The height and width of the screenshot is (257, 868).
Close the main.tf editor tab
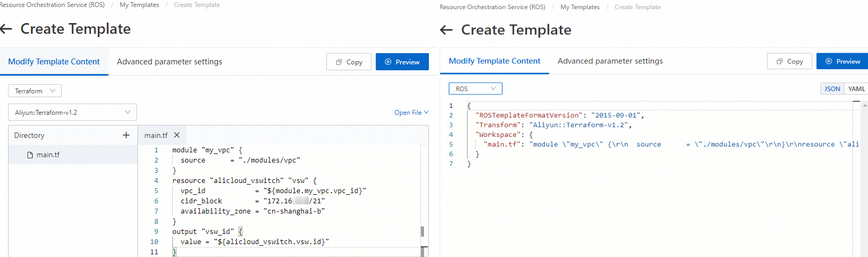tap(177, 135)
